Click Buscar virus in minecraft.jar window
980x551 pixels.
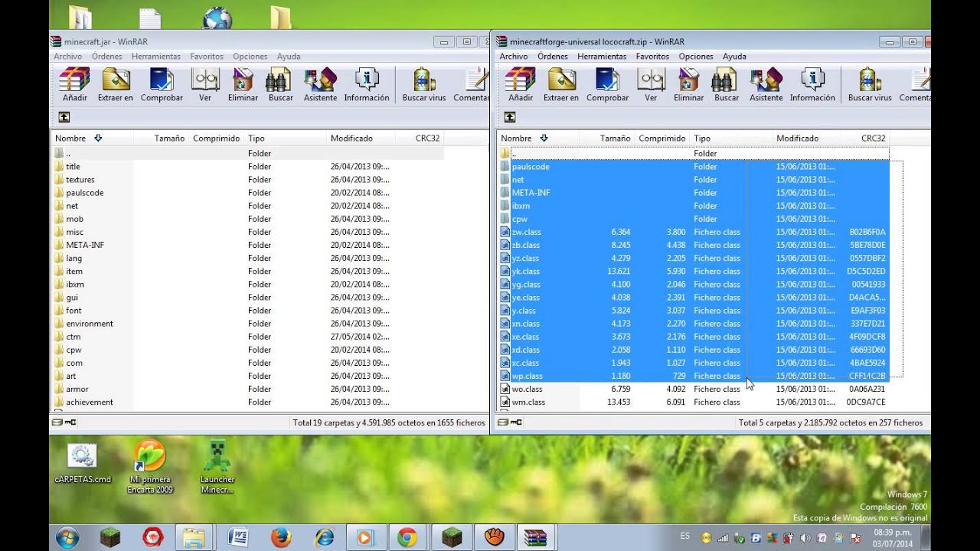click(424, 85)
